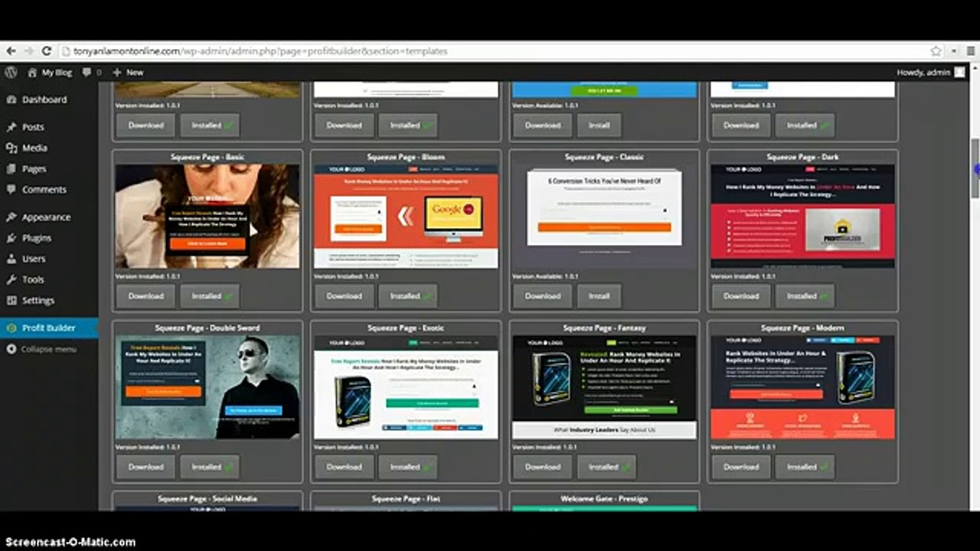Image resolution: width=980 pixels, height=551 pixels.
Task: Open Squeeze Page - Modern thumbnail
Action: [x=802, y=386]
